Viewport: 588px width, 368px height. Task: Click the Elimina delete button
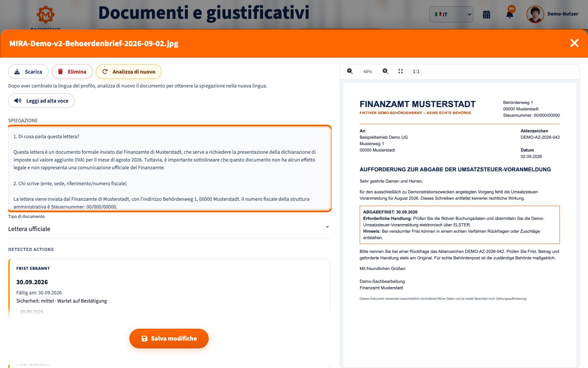[x=72, y=72]
